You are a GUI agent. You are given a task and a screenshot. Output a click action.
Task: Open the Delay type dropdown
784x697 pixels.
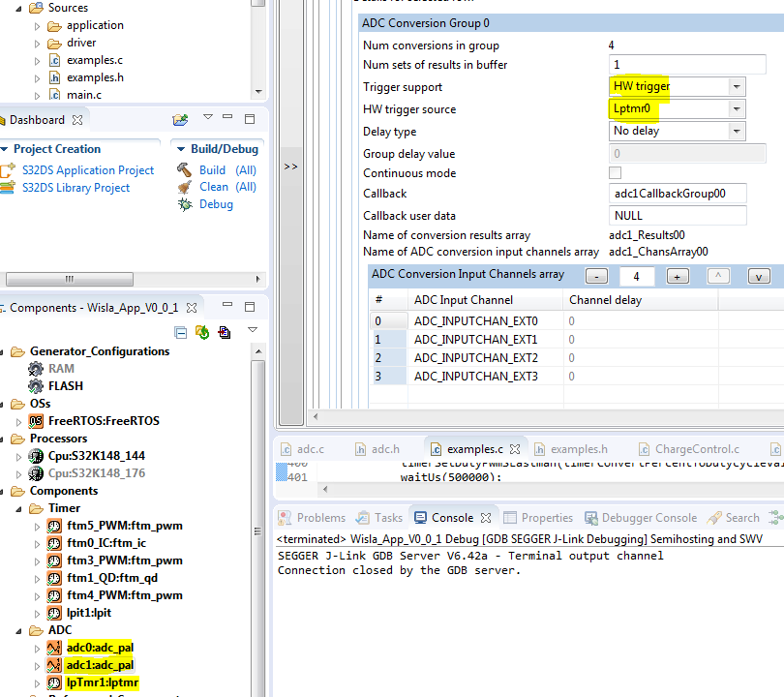pos(736,131)
